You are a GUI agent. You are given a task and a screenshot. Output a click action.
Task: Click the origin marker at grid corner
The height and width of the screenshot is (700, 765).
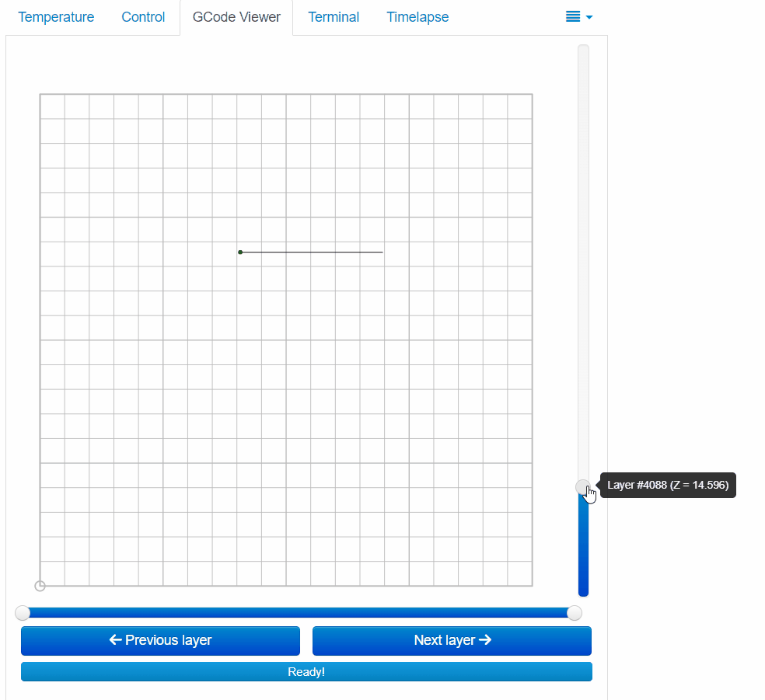pyautogui.click(x=40, y=585)
